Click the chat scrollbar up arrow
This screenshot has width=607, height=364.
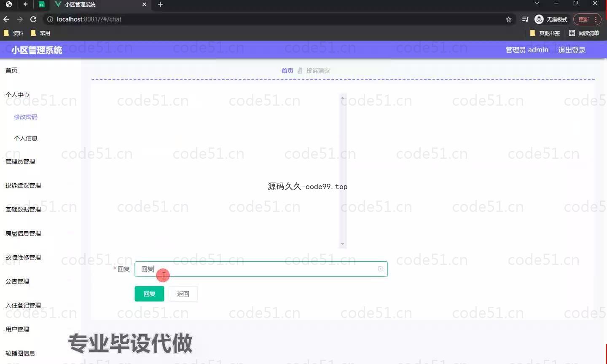pyautogui.click(x=343, y=98)
